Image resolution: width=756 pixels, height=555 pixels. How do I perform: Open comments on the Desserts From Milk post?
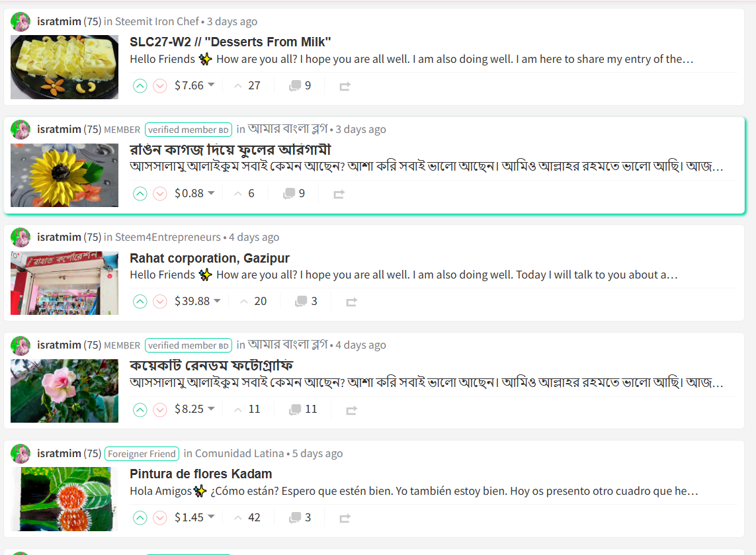tap(300, 86)
